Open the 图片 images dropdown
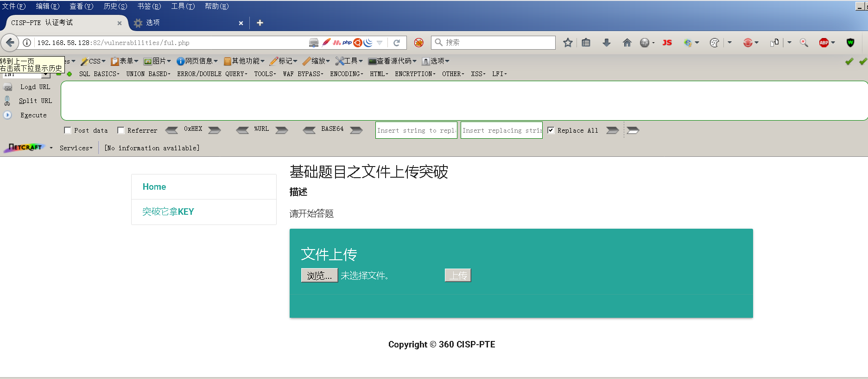The height and width of the screenshot is (379, 868). point(158,61)
